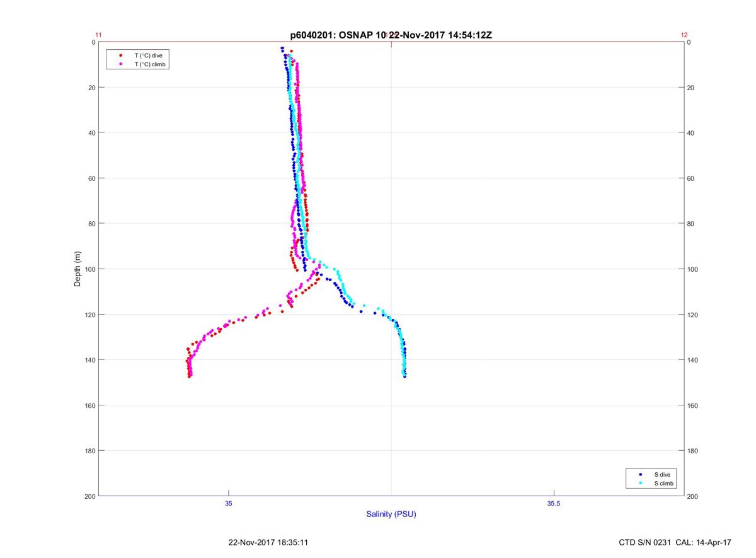Click the temperature legend box frame
This screenshot has height=558, width=756.
tap(138, 60)
